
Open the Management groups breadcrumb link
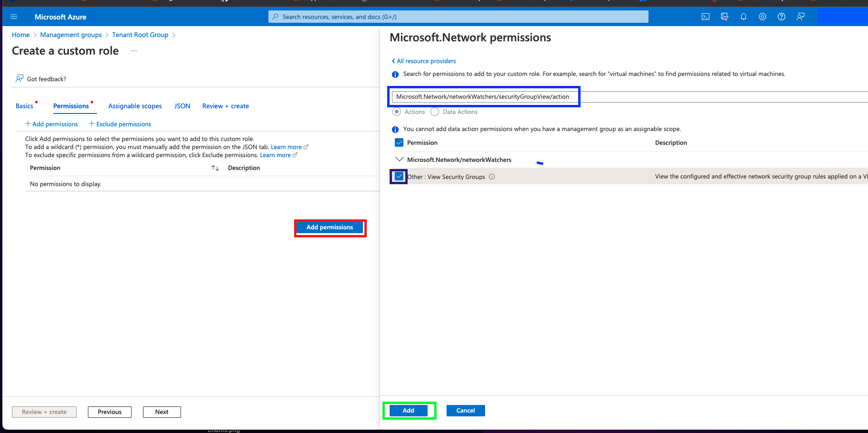71,35
